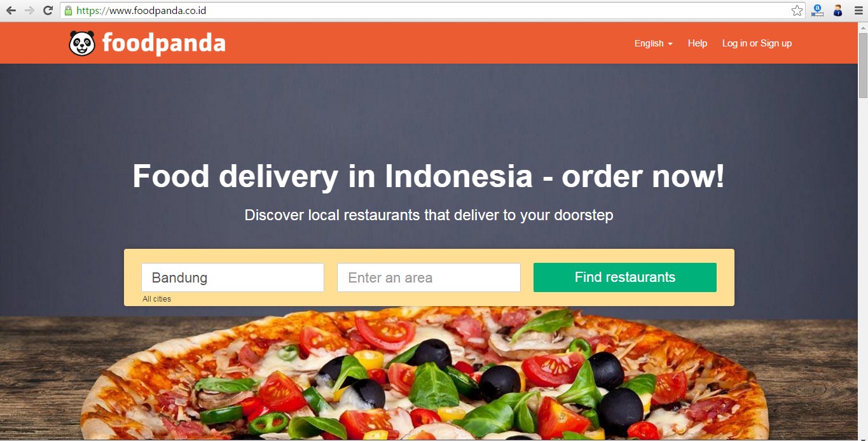Click the browser forward arrow
This screenshot has height=441, width=868.
point(29,10)
